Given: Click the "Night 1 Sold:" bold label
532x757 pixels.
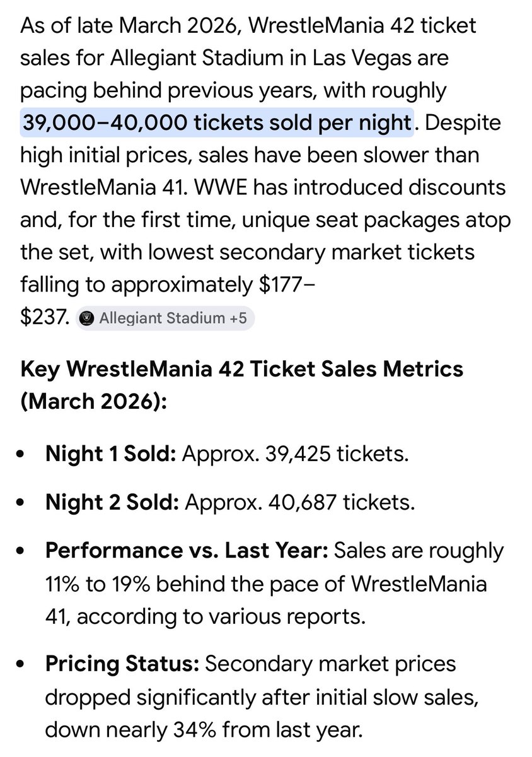Looking at the screenshot, I should click(x=110, y=454).
